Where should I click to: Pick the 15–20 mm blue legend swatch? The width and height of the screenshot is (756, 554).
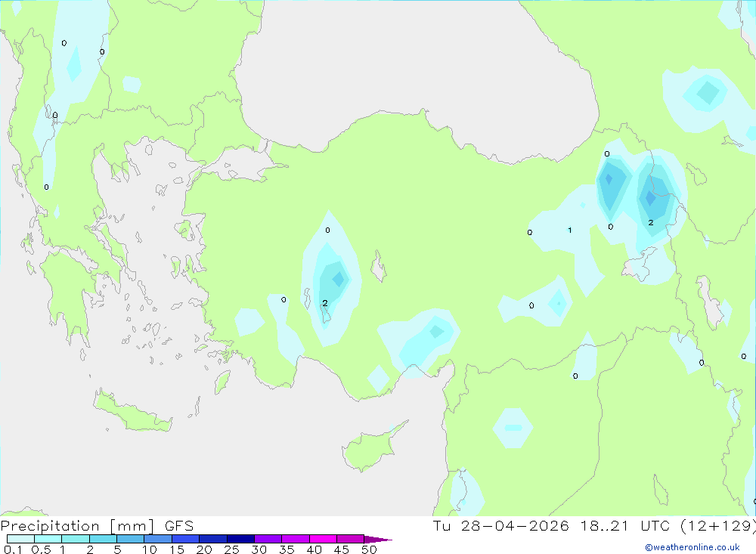[185, 539]
